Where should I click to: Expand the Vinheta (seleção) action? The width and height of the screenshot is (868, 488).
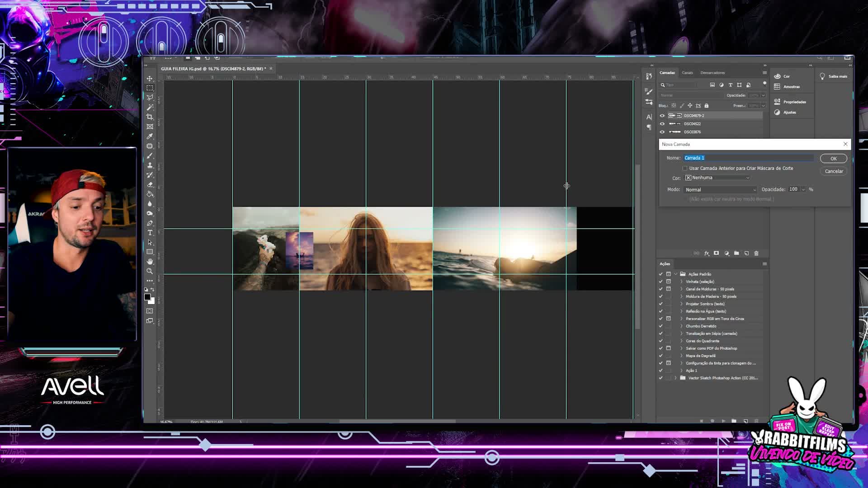pyautogui.click(x=681, y=282)
